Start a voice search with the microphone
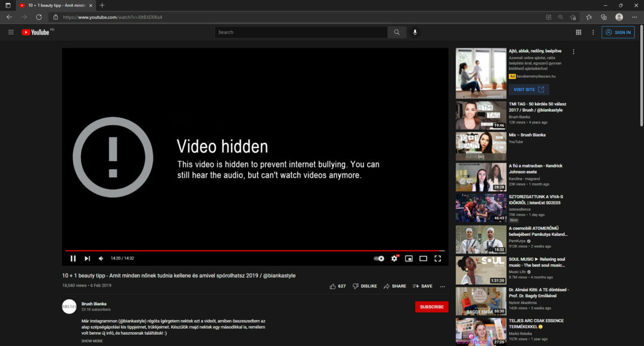The width and height of the screenshot is (644, 346). pyautogui.click(x=414, y=32)
